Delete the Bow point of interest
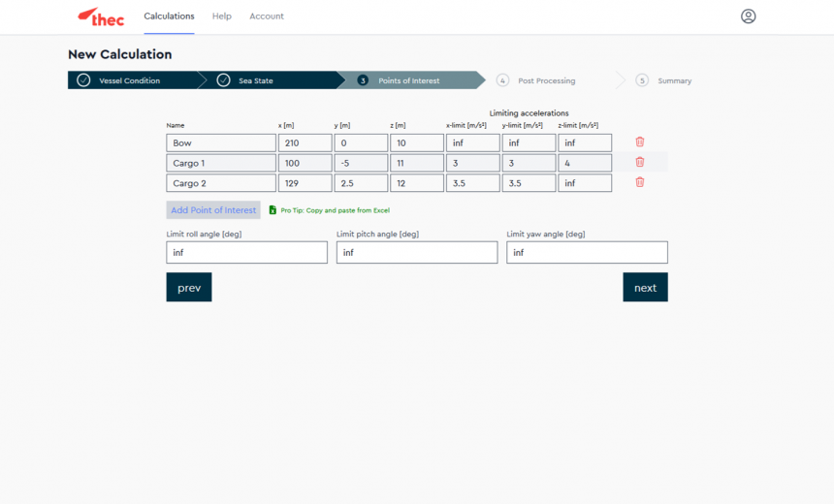 coord(640,142)
